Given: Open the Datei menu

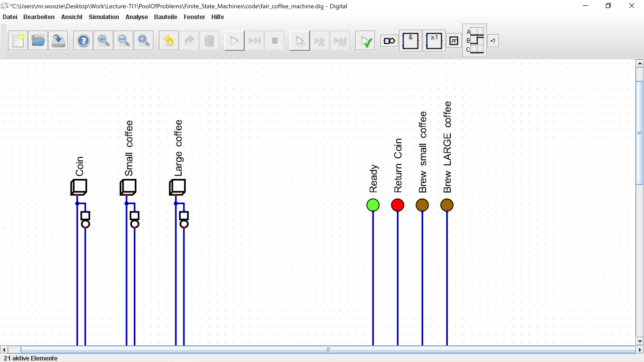Looking at the screenshot, I should tap(10, 17).
